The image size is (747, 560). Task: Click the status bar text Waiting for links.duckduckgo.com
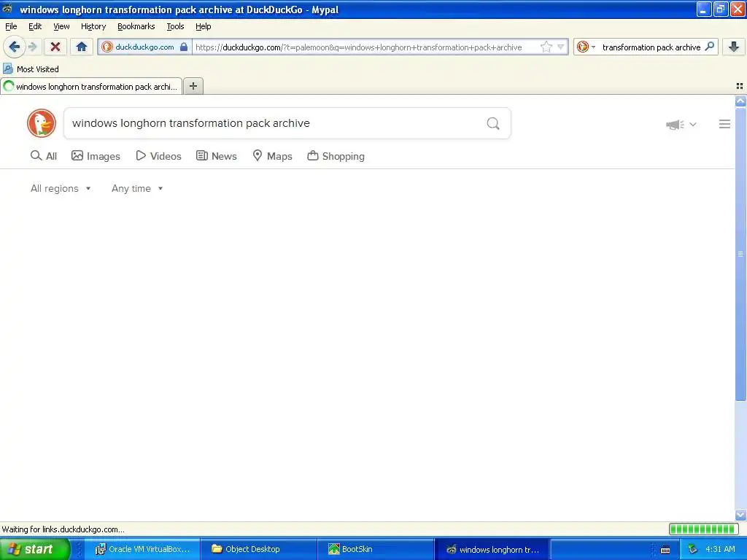coord(63,529)
